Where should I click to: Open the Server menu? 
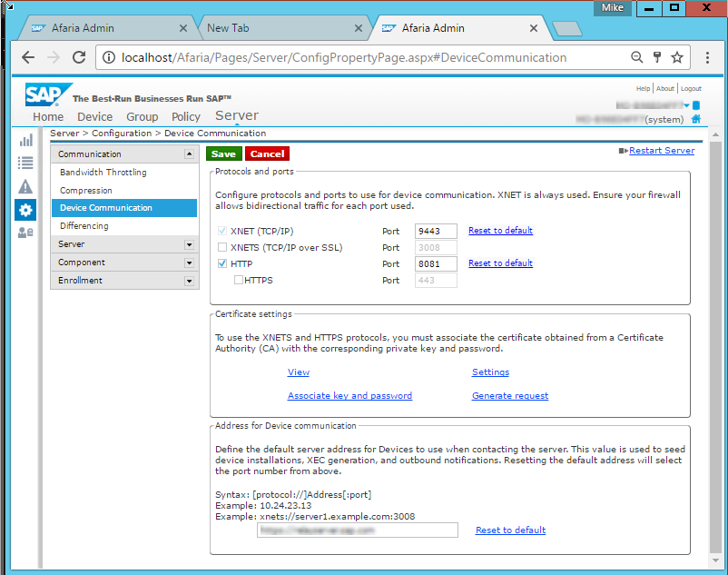pos(237,115)
